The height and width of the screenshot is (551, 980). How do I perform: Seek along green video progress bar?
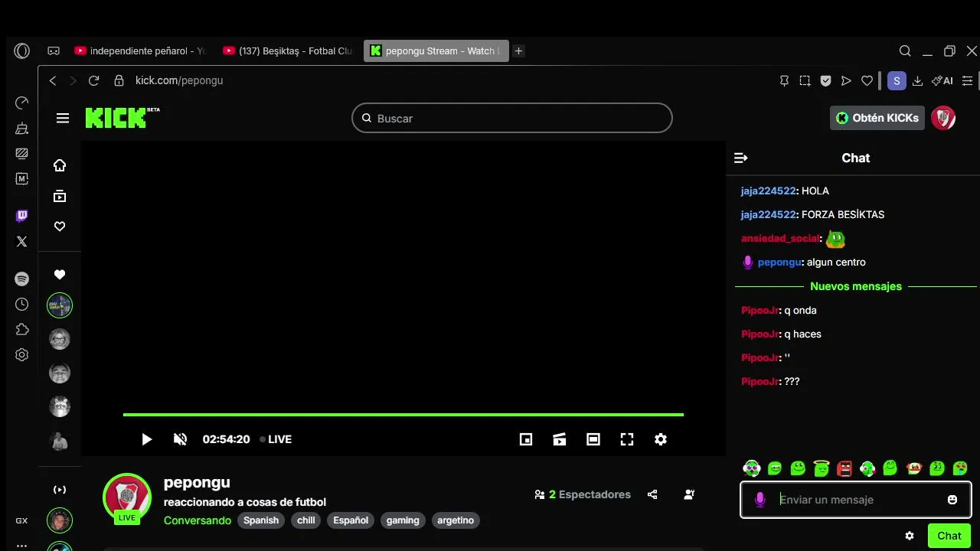tap(403, 415)
